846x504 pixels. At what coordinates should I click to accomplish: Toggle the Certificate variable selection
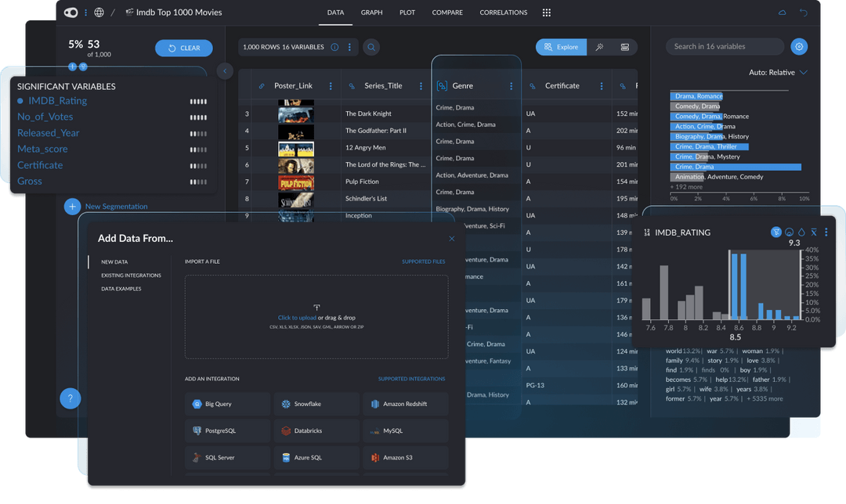coord(40,165)
